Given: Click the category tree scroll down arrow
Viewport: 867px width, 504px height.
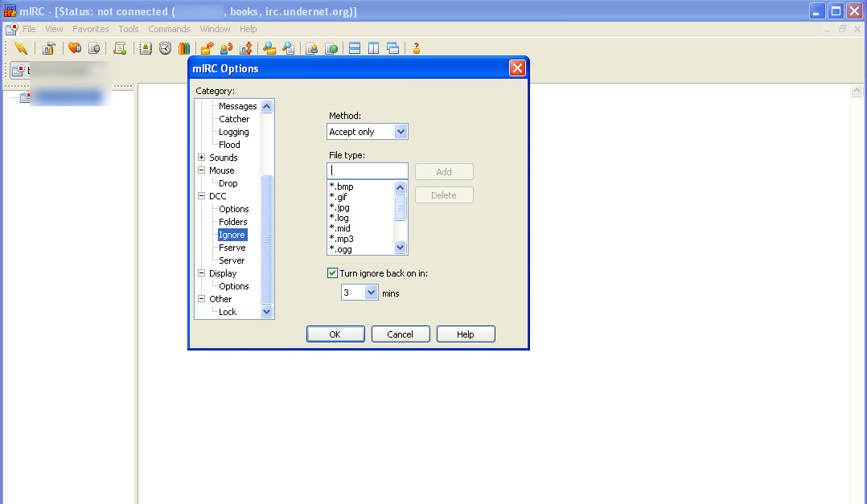Looking at the screenshot, I should tap(266, 312).
